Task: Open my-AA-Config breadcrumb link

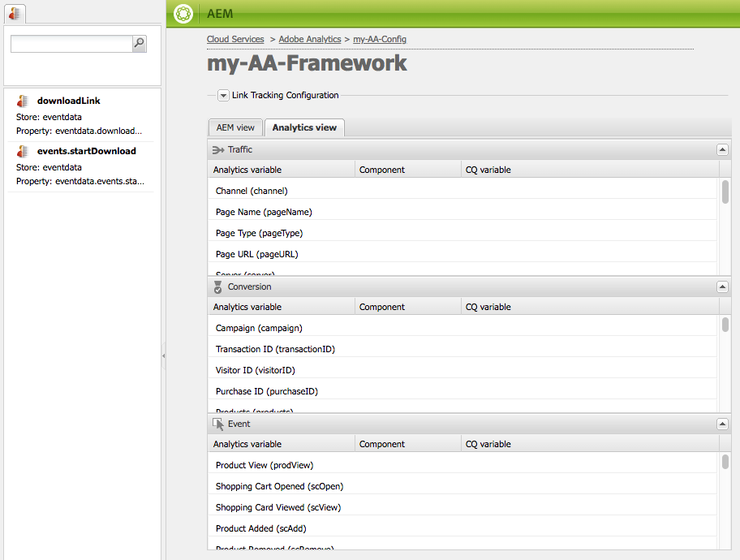Action: coord(380,39)
